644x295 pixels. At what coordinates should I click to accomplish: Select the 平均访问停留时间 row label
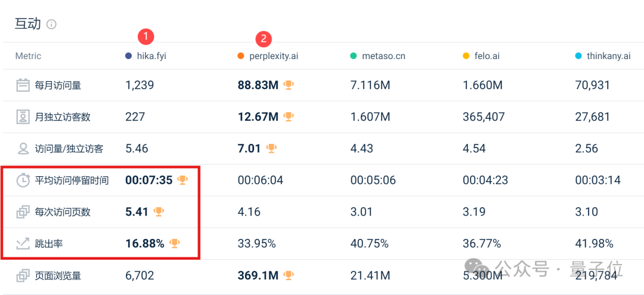click(x=72, y=180)
